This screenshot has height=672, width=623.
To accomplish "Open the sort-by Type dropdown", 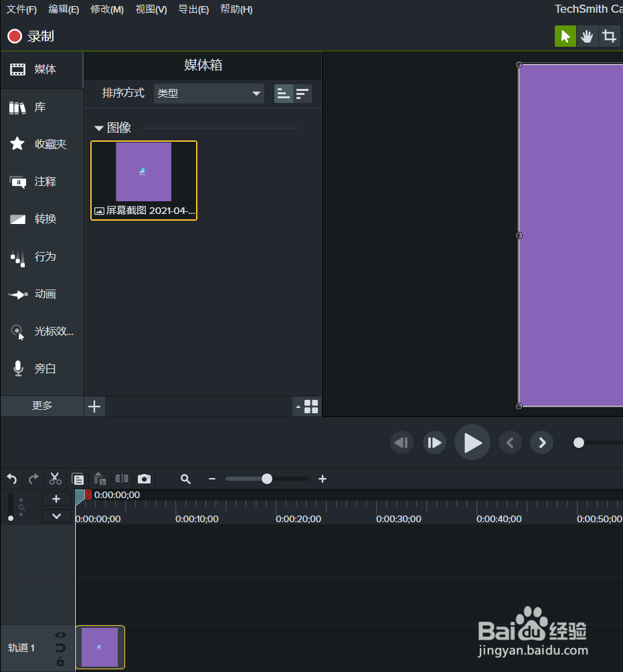I will (209, 94).
